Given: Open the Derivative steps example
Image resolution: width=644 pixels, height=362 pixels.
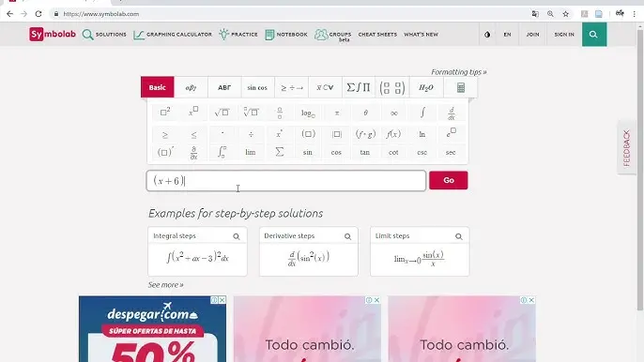Looking at the screenshot, I should 309,251.
